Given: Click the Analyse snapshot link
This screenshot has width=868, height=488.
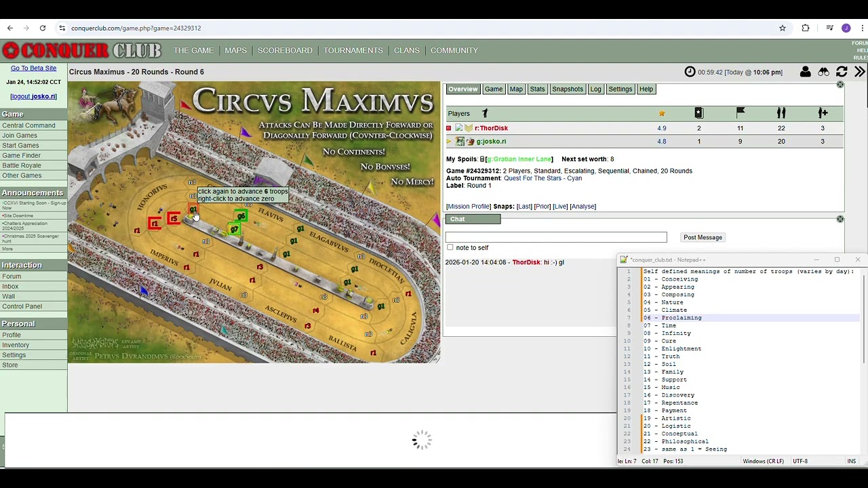Looking at the screenshot, I should point(583,207).
